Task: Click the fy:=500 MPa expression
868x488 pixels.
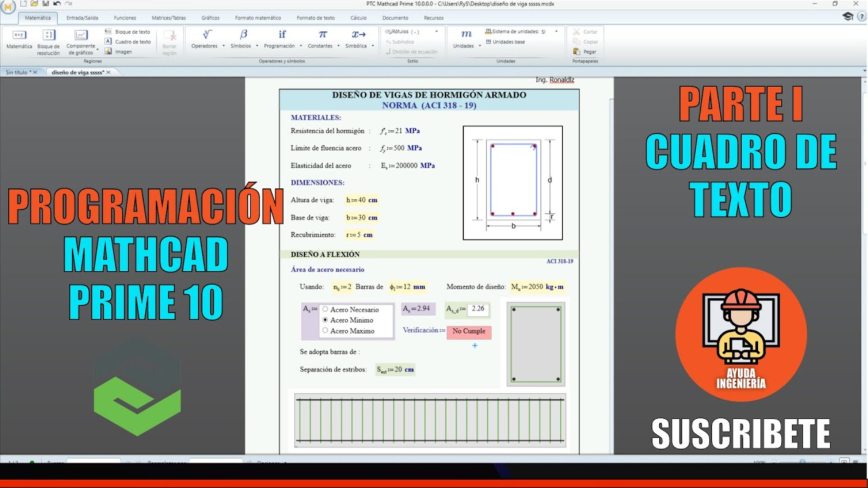Action: pos(401,148)
